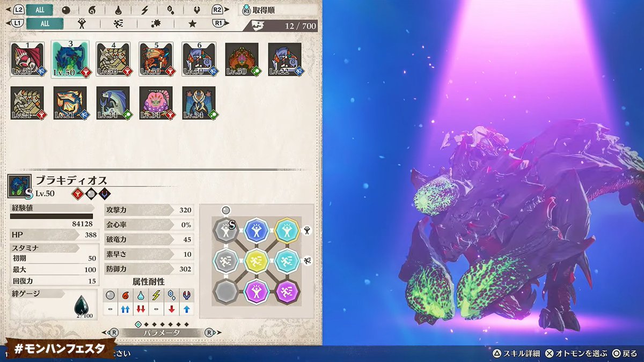The image size is (644, 362).
Task: Click the R1 next type filter button
Action: point(218,23)
